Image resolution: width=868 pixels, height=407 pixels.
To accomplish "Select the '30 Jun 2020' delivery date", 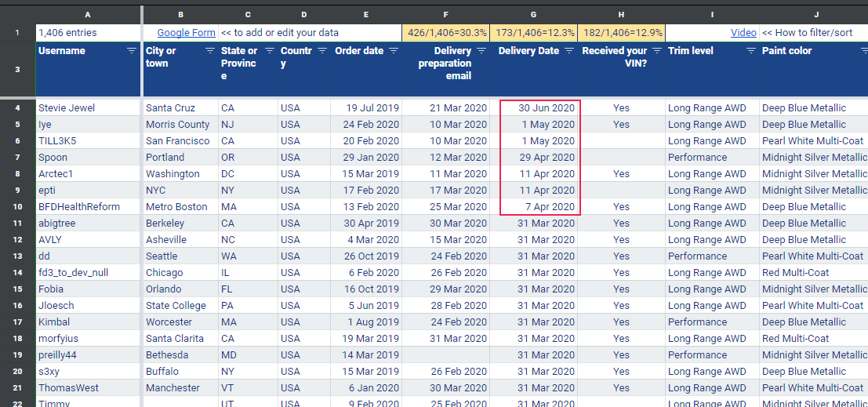I will point(534,107).
